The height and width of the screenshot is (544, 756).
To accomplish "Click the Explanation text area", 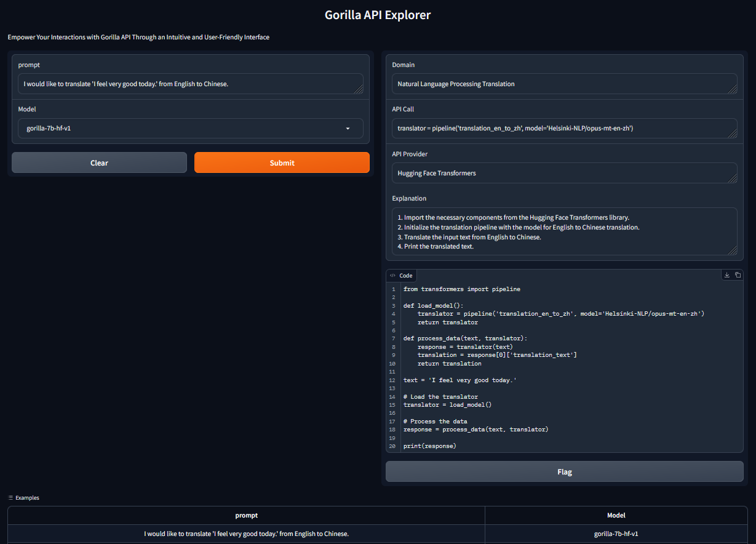I will [563, 233].
